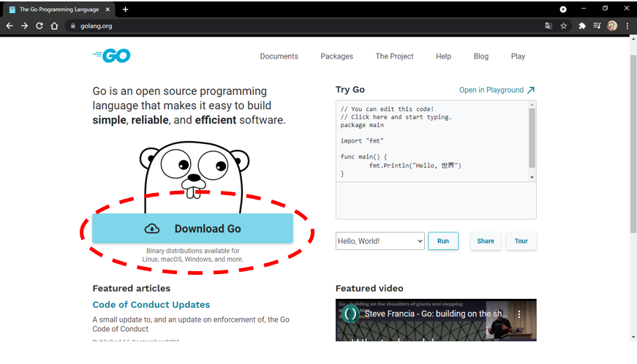Image resolution: width=637 pixels, height=364 pixels.
Task: Click the Download Go button
Action: 192,229
